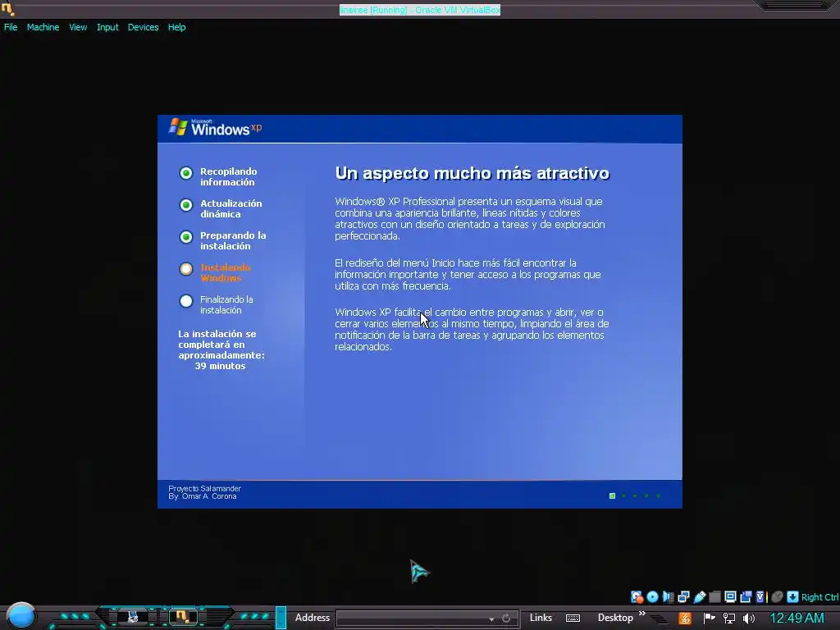Click the network tray icon

729,619
